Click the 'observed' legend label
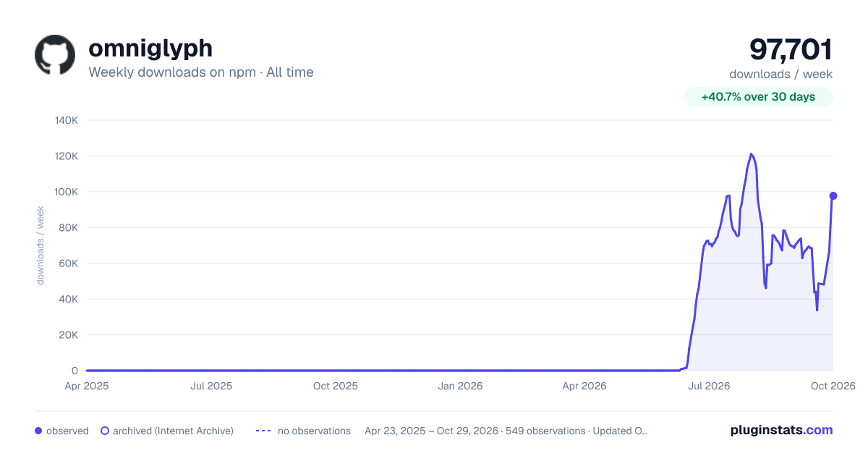The image size is (868, 456). coord(67,431)
